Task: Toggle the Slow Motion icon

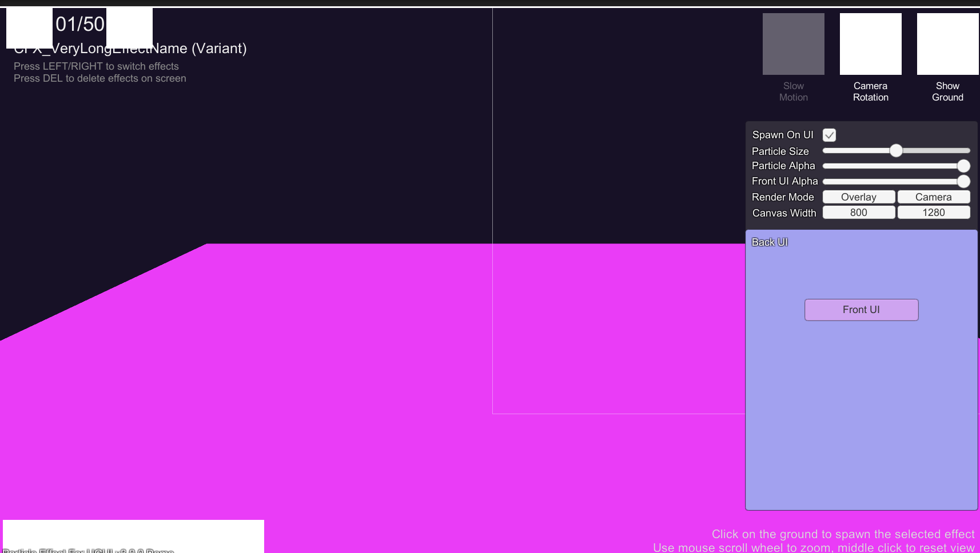Action: click(793, 43)
